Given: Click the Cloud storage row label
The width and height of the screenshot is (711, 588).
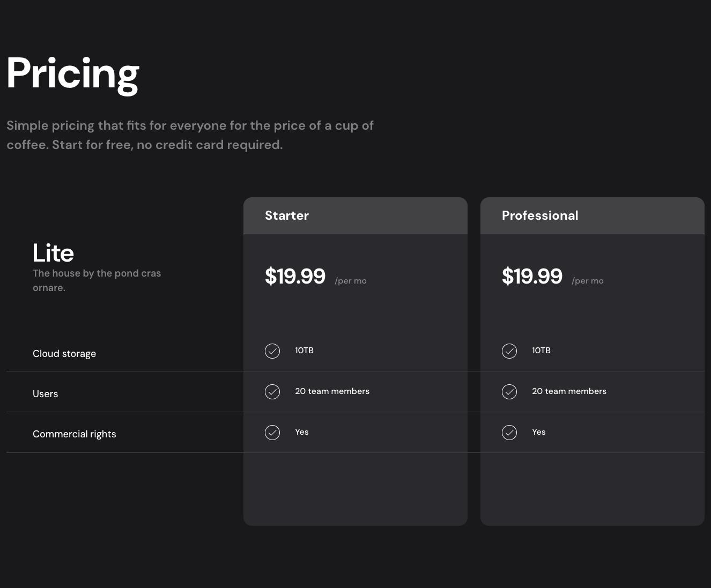Looking at the screenshot, I should pos(64,354).
